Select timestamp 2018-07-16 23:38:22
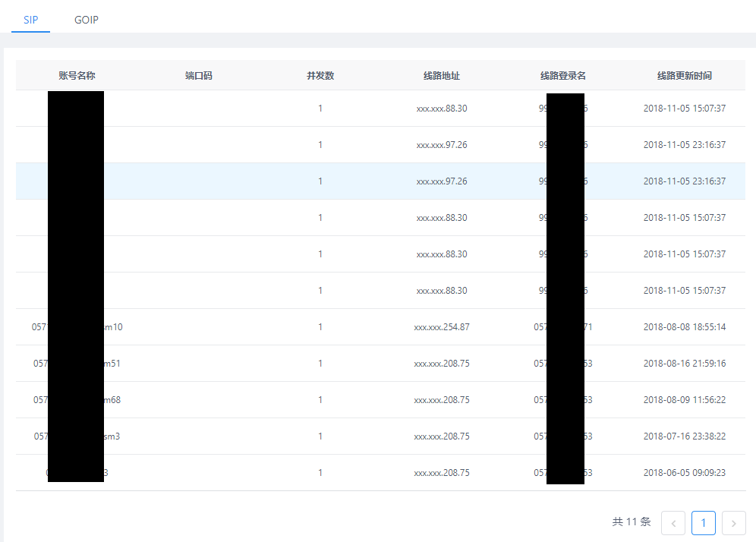 pyautogui.click(x=685, y=436)
